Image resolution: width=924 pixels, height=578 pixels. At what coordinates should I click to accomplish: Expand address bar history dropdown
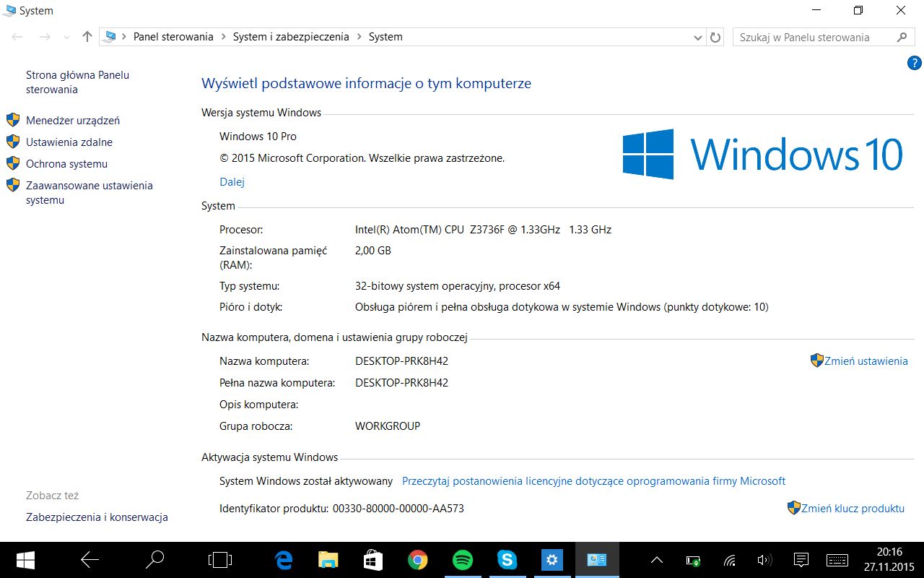697,37
